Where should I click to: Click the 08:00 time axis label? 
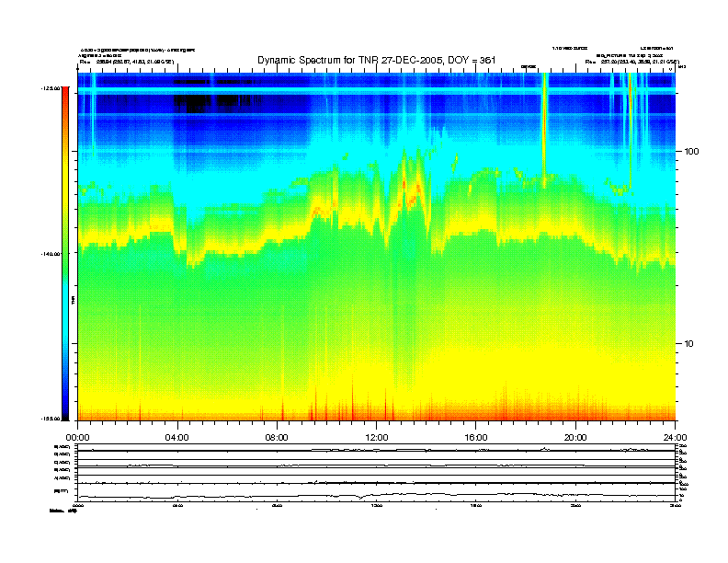[x=277, y=438]
